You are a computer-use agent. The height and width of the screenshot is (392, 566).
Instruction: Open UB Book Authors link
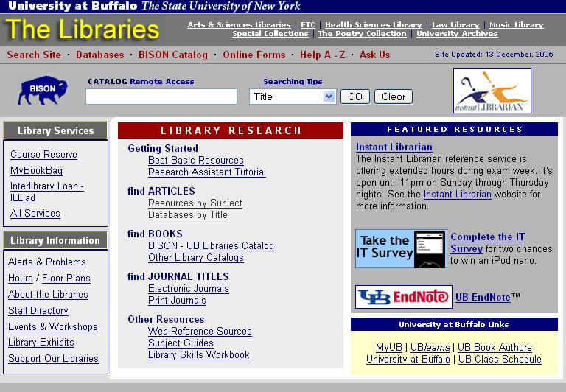[495, 348]
